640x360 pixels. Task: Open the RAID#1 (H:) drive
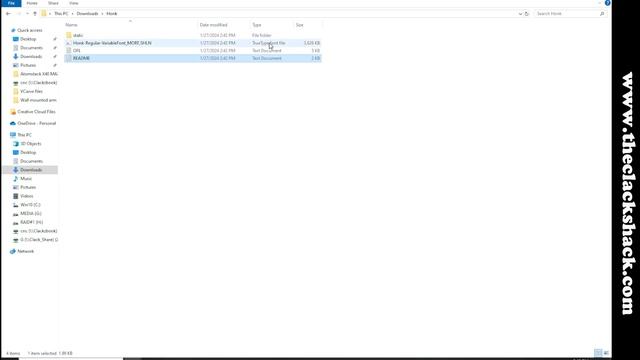[31, 222]
